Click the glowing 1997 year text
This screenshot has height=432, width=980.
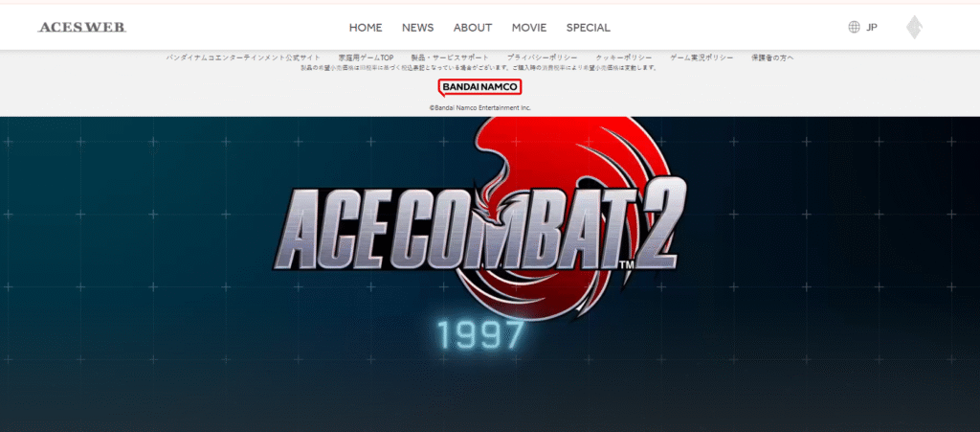[480, 334]
